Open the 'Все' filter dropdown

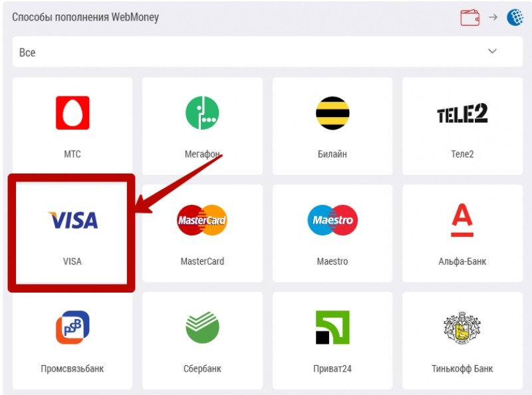click(267, 52)
